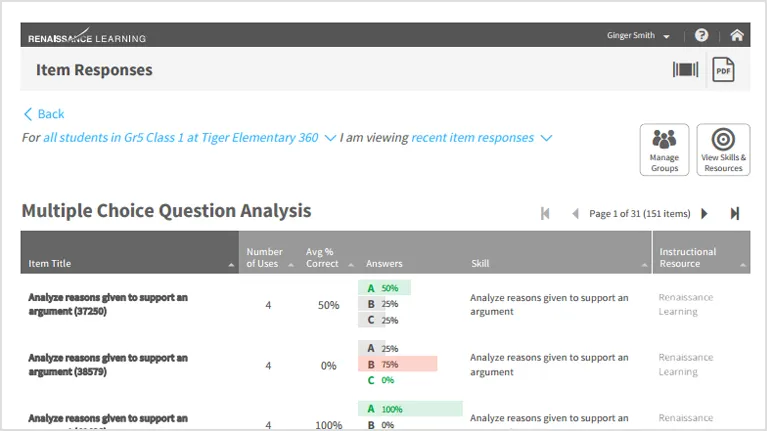767x431 pixels.
Task: Click the Back link
Action: coord(44,114)
